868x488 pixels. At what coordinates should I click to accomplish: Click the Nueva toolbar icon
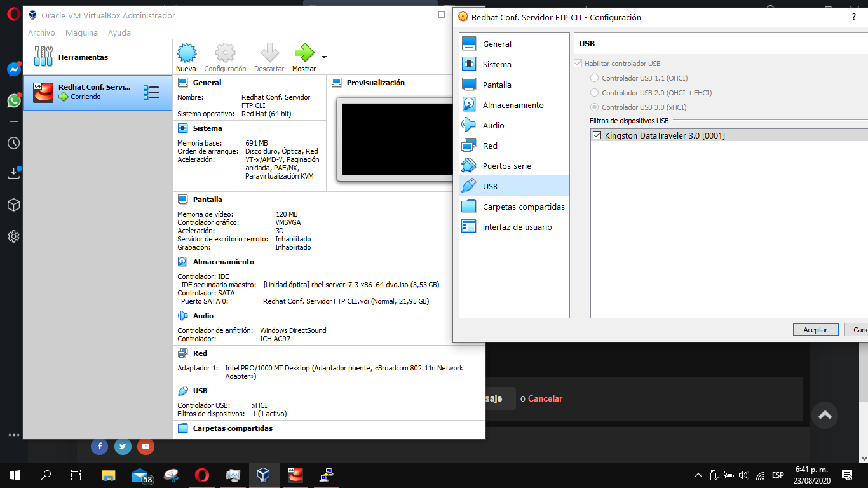[x=186, y=53]
